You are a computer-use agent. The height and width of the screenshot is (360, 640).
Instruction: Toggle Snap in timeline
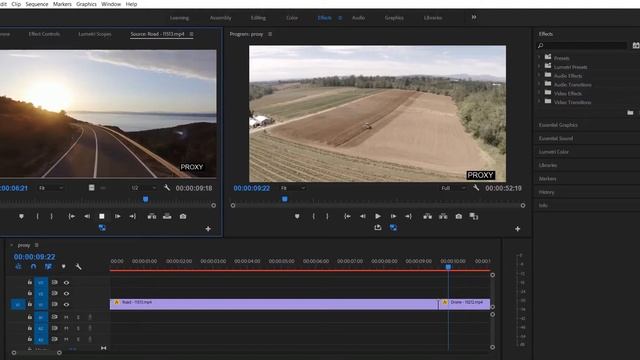[33, 267]
